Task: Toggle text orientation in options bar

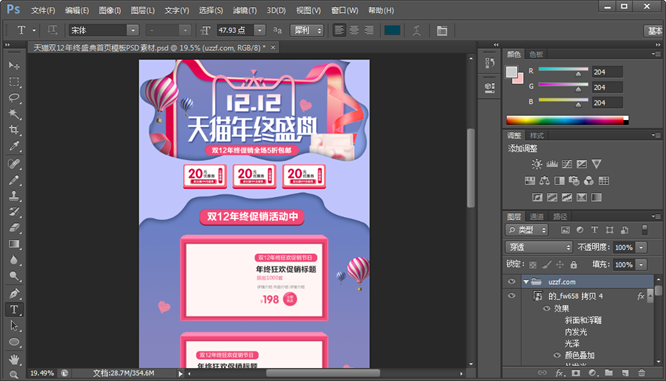Action: pyautogui.click(x=52, y=30)
